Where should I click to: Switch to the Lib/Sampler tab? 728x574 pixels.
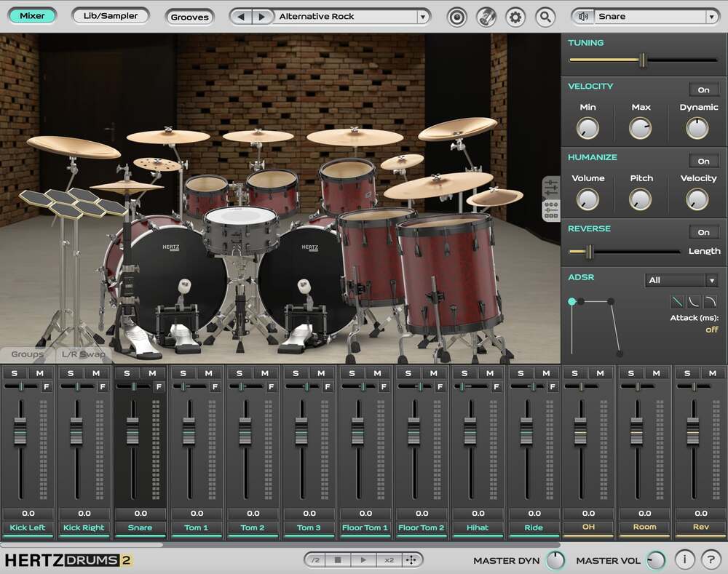(110, 15)
